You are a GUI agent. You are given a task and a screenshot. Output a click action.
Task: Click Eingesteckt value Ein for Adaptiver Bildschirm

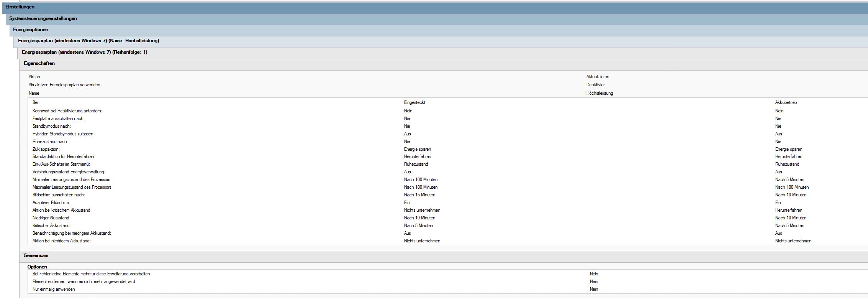(x=406, y=203)
